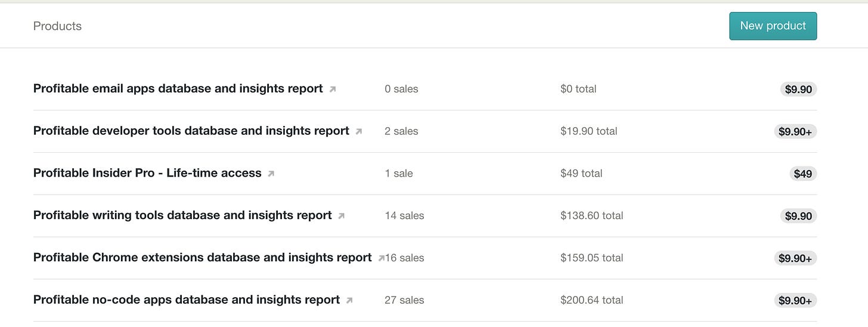This screenshot has height=327, width=868.
Task: Open Profitable writing tools database product
Action: (182, 215)
